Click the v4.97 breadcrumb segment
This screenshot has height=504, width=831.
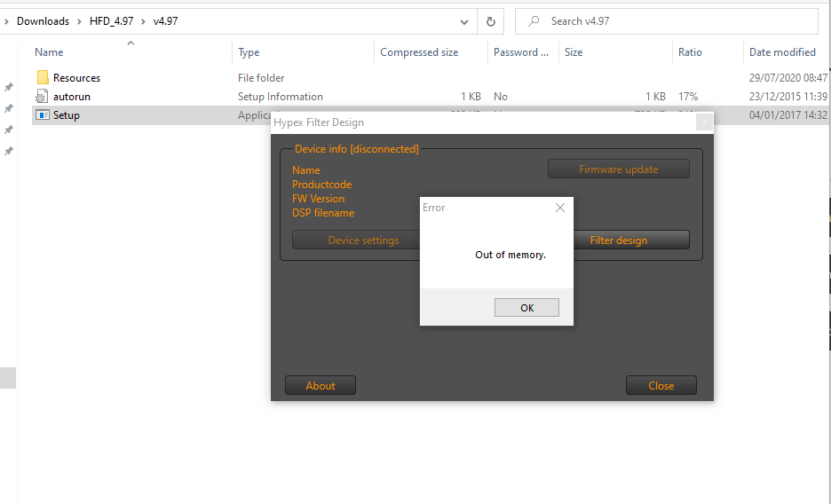(x=165, y=21)
